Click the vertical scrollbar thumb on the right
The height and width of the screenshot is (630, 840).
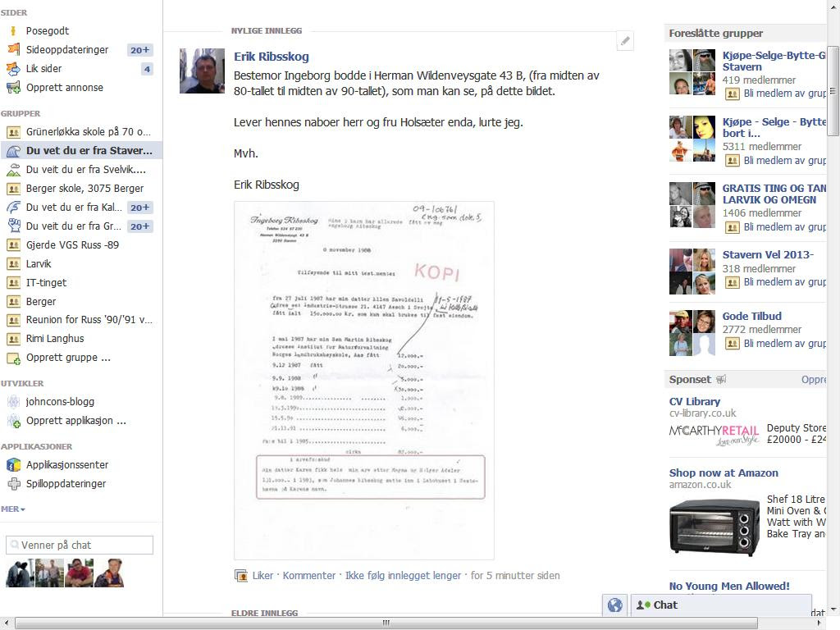833,91
